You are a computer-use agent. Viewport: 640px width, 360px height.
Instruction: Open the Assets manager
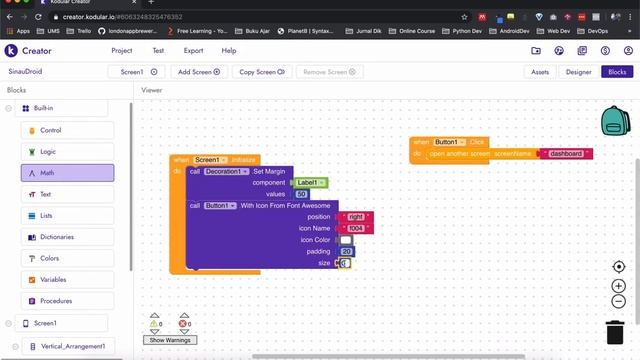[540, 72]
